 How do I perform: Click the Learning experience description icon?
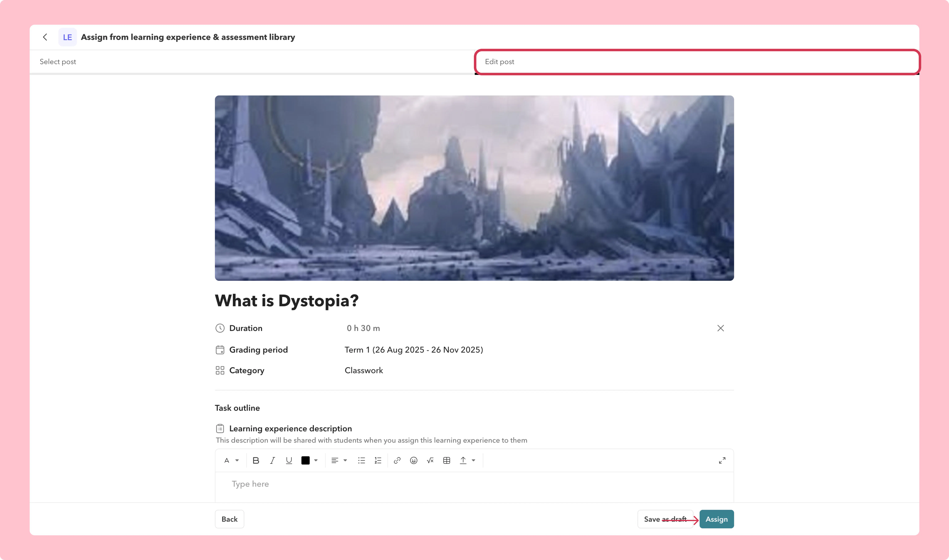[x=220, y=429]
